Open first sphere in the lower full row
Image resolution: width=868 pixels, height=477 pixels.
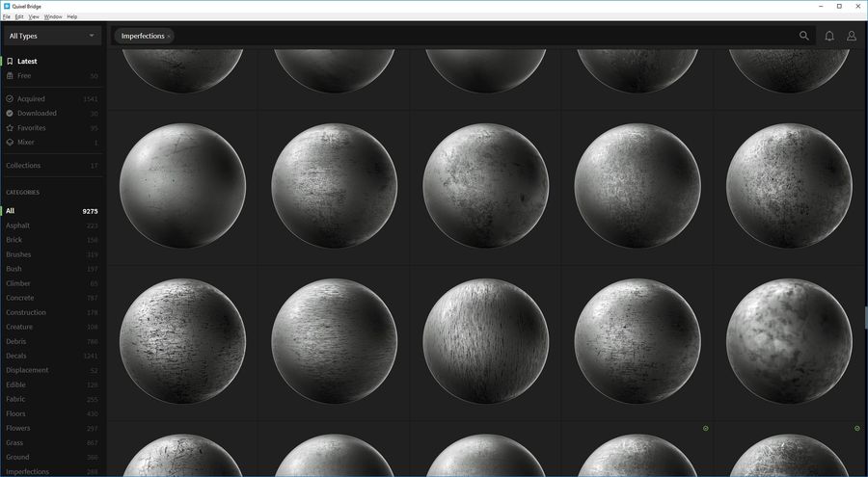tap(182, 341)
